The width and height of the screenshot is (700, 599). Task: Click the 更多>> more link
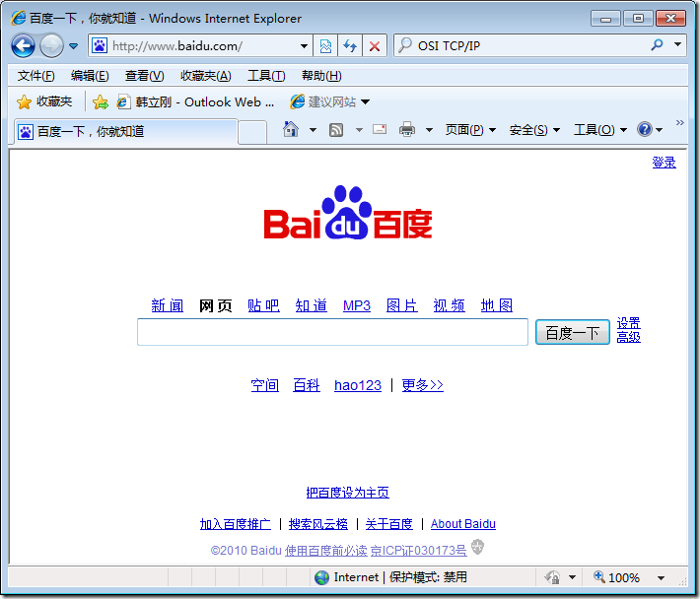[x=422, y=385]
